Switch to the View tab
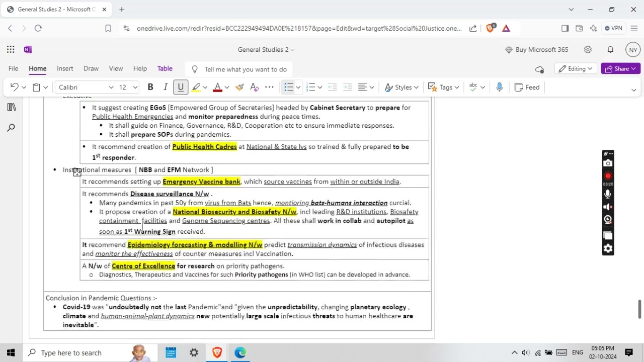Screen dimensions: 644x362 click(116, 68)
